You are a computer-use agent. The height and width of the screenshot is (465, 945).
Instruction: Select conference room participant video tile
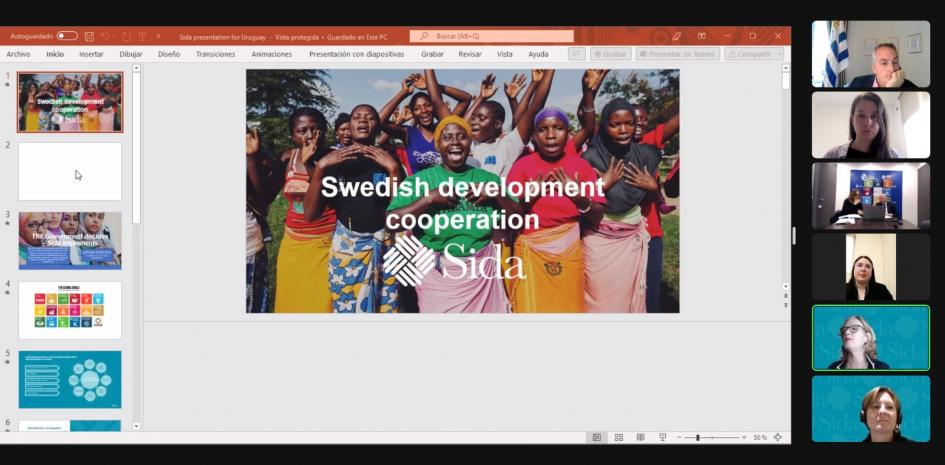tap(871, 196)
